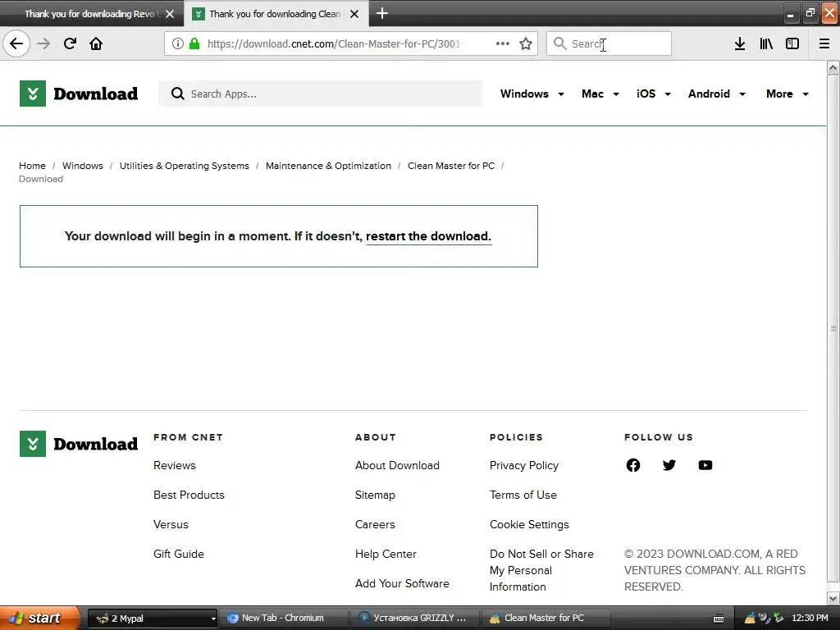Reload the current page
Viewport: 840px width, 630px height.
pyautogui.click(x=70, y=43)
